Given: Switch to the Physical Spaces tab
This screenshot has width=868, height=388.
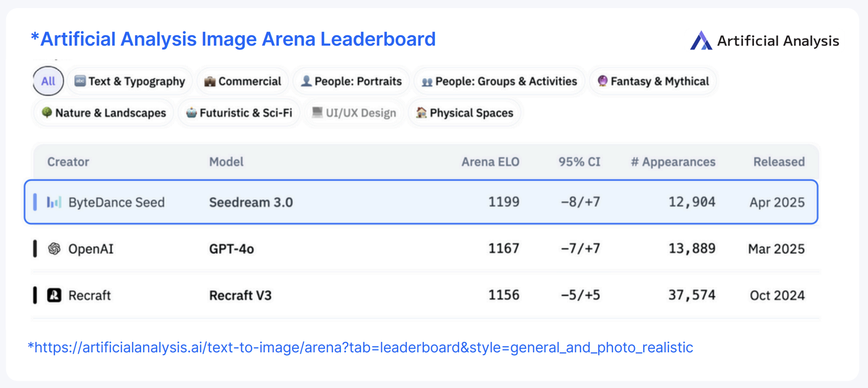Looking at the screenshot, I should click(x=465, y=113).
